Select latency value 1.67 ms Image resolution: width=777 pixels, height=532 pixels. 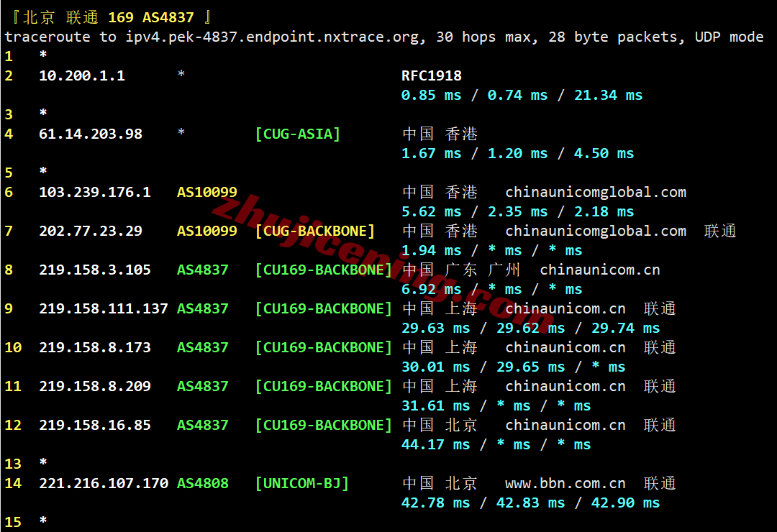(431, 154)
